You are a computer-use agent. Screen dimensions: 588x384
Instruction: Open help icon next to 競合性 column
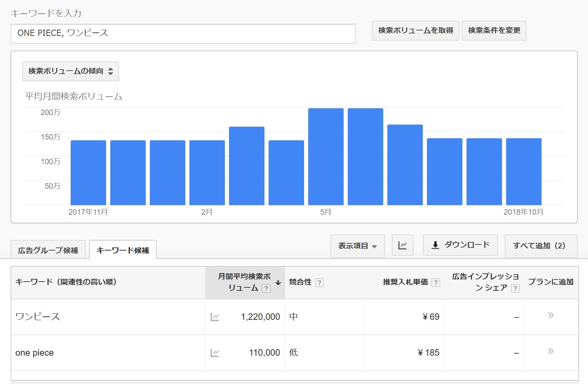[319, 283]
